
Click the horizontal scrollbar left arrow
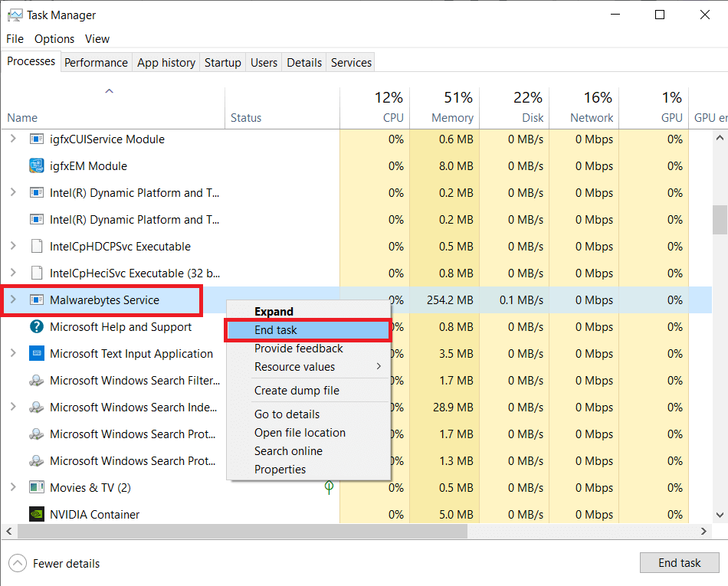tap(9, 532)
